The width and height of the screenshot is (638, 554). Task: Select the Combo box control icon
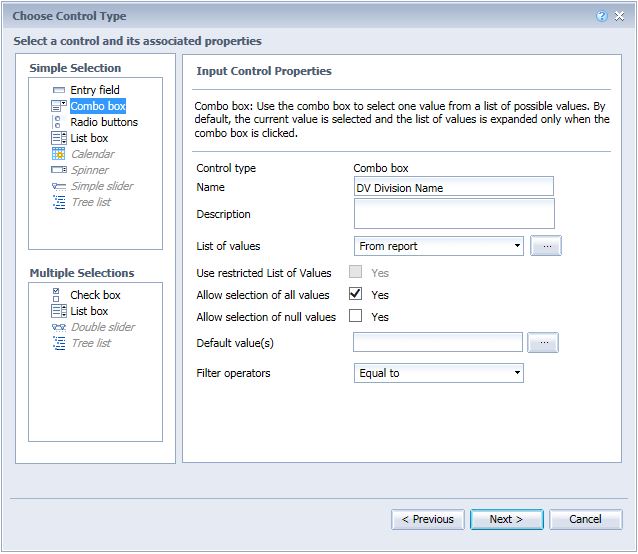59,106
